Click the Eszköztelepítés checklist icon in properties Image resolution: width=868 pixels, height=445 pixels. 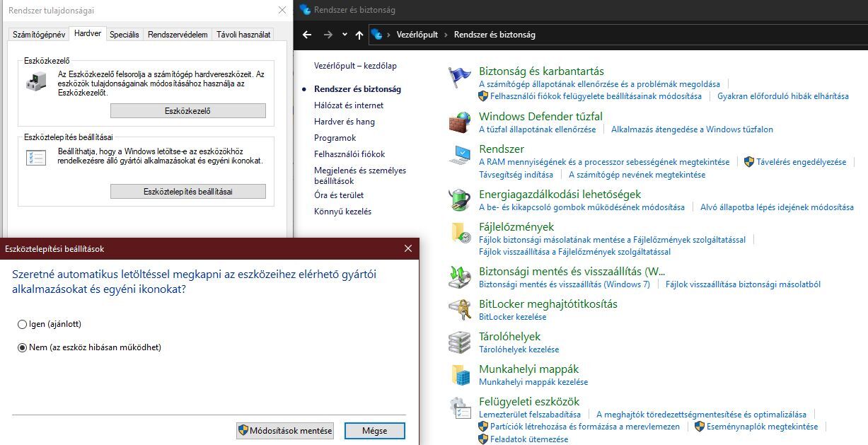(x=37, y=157)
